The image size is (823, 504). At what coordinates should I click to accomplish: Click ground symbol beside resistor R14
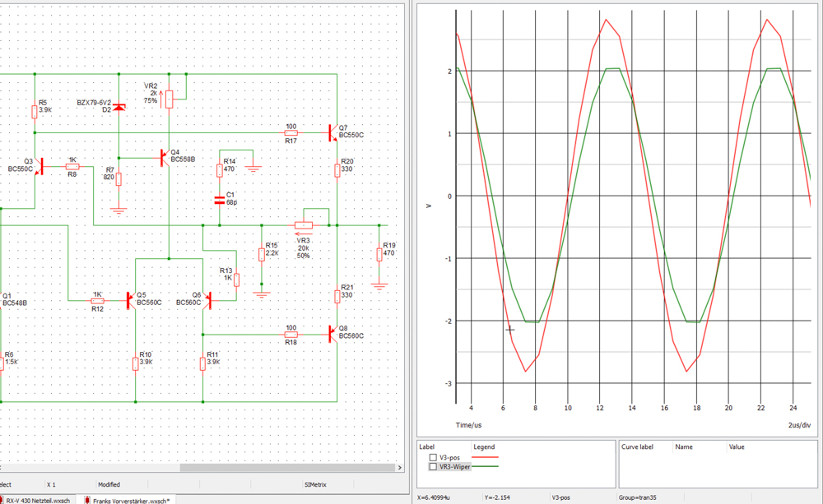tap(253, 169)
